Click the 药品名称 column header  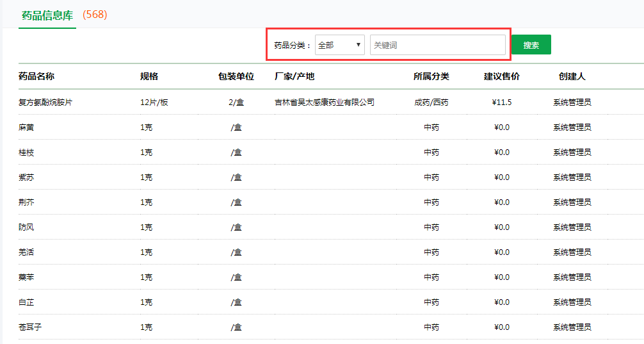coord(36,76)
